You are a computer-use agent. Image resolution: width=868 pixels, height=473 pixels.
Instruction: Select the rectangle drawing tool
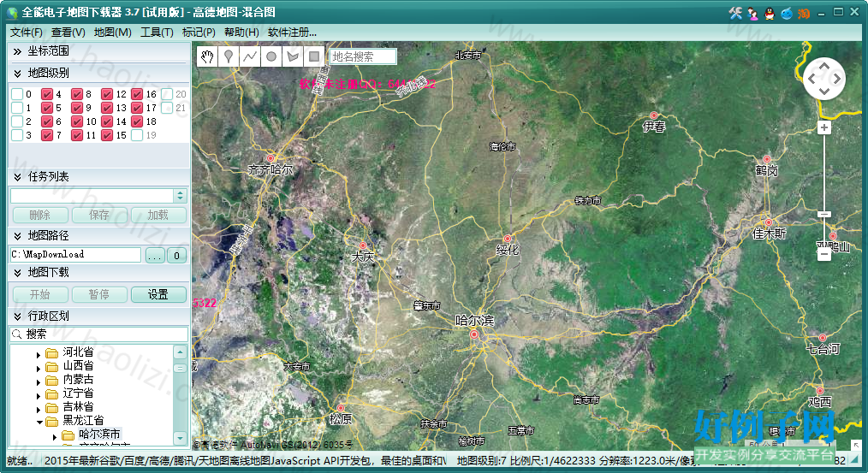tap(314, 56)
